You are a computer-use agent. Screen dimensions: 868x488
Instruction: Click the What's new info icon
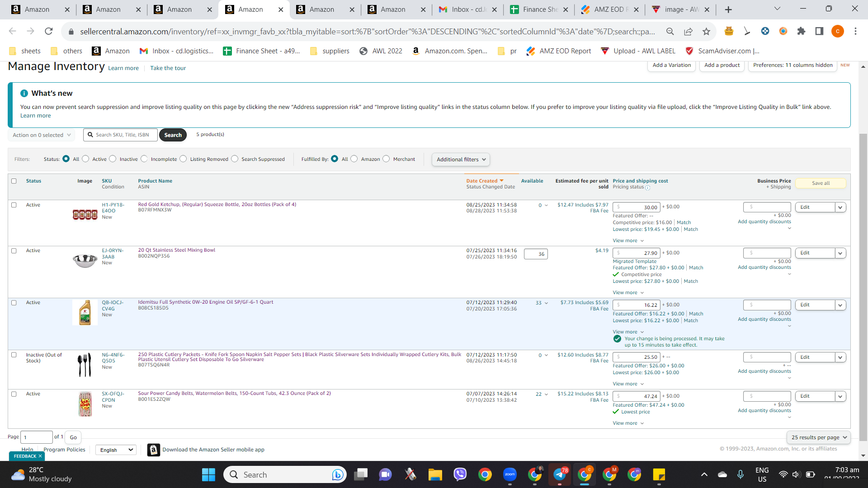click(x=24, y=93)
